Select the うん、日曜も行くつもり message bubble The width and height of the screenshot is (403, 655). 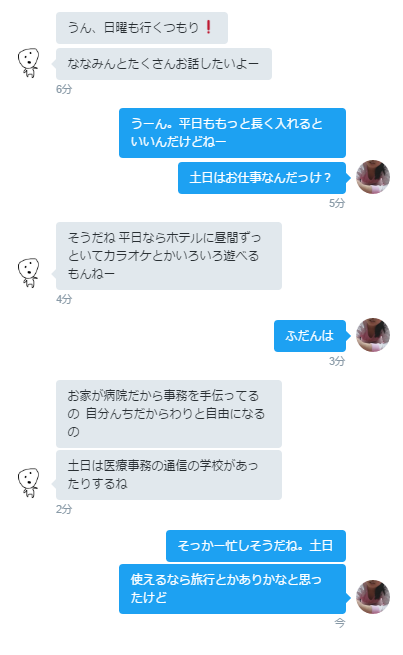click(142, 28)
